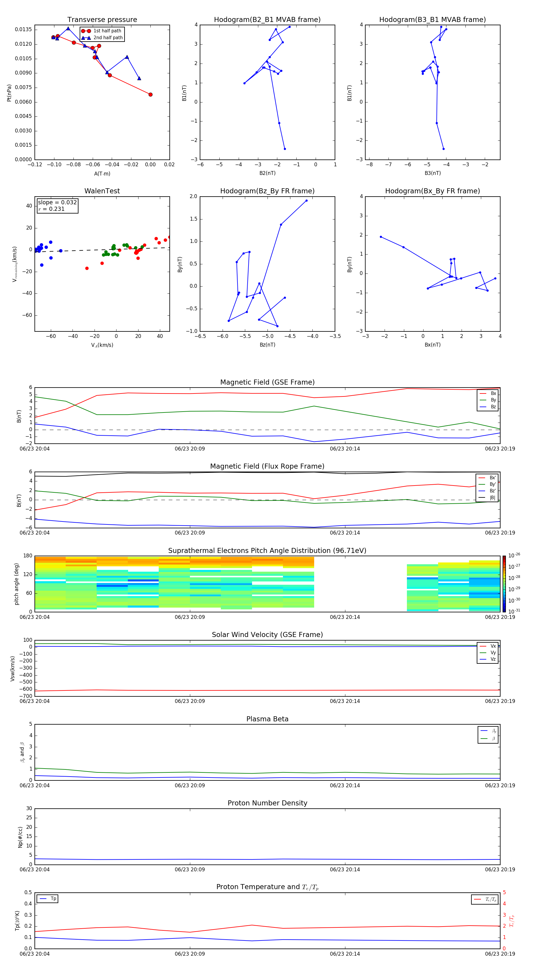Click the pitch angle distribution colorbar
This screenshot has height=980, width=535.
click(504, 584)
